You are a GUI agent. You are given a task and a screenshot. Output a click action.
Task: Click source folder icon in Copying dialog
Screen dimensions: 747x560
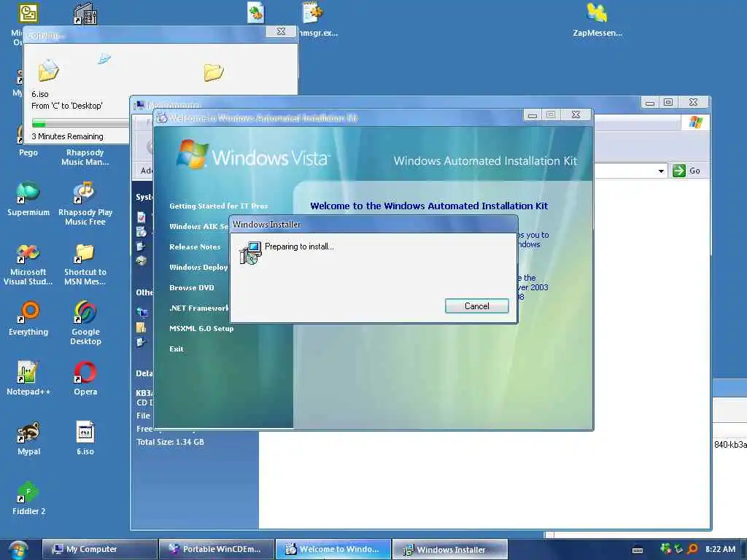point(48,71)
